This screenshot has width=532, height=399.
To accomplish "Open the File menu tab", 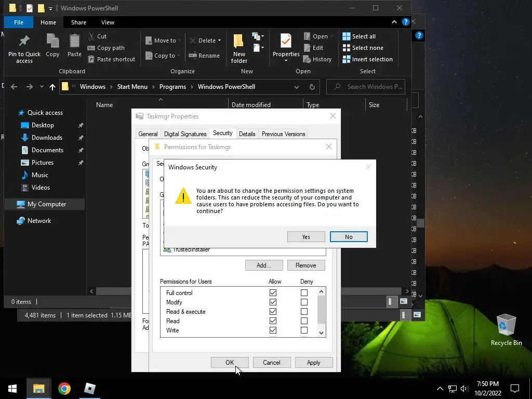I will pos(19,22).
